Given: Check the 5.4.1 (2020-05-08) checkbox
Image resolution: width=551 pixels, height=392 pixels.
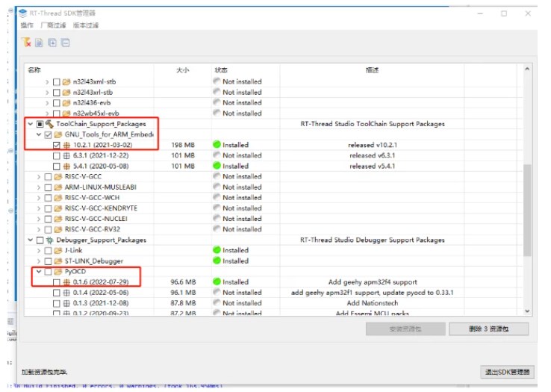Looking at the screenshot, I should 57,167.
